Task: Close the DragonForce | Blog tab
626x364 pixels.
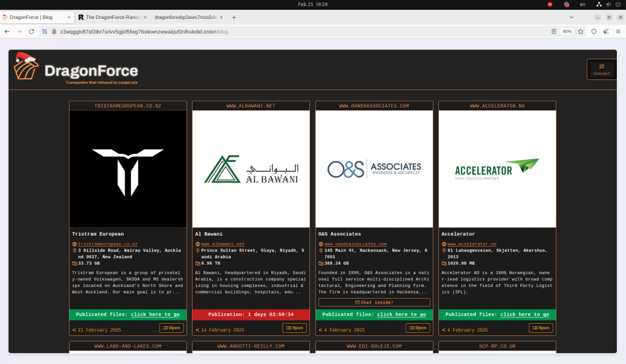Action: [68, 17]
